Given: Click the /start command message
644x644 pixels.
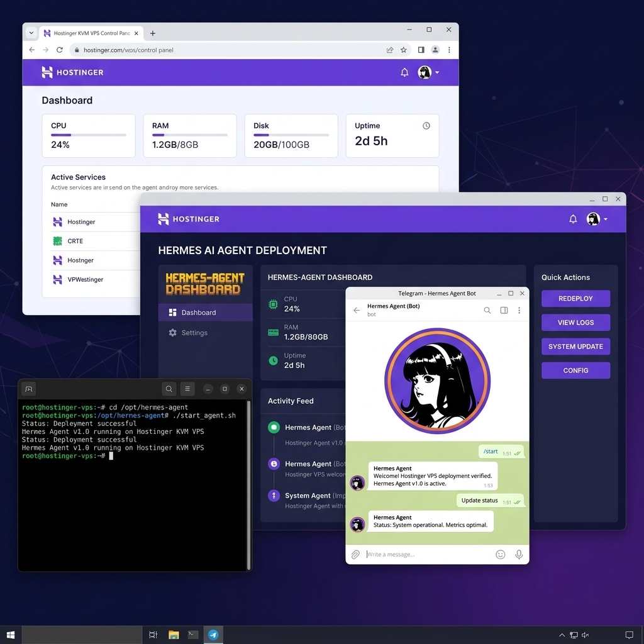Looking at the screenshot, I should [501, 452].
